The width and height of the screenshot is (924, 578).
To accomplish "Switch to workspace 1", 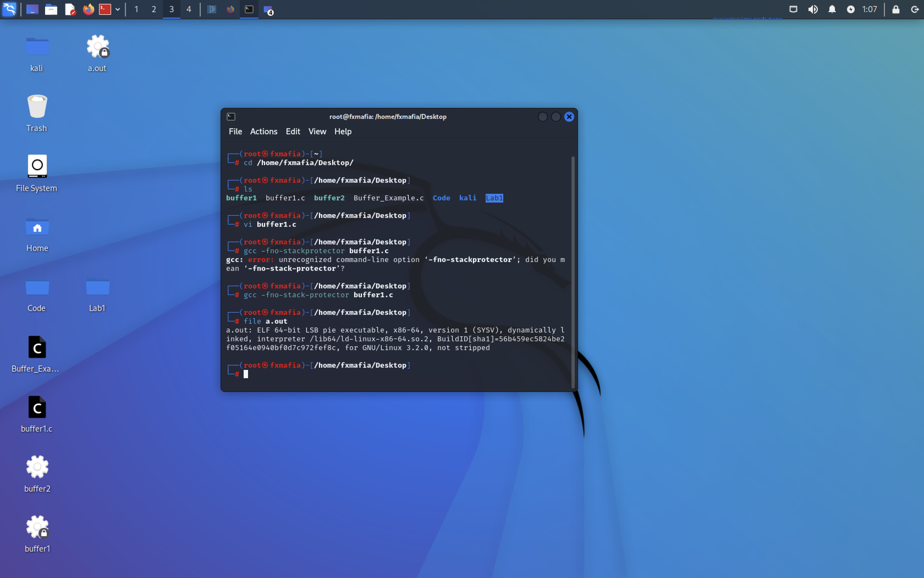I will [136, 9].
